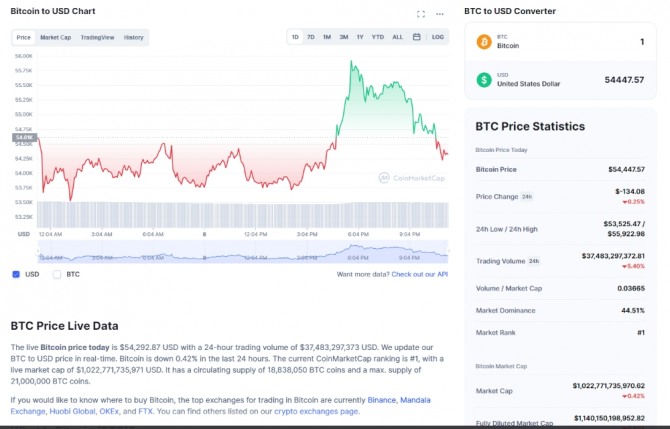The image size is (670, 429).
Task: Select 7D time range
Action: [311, 37]
